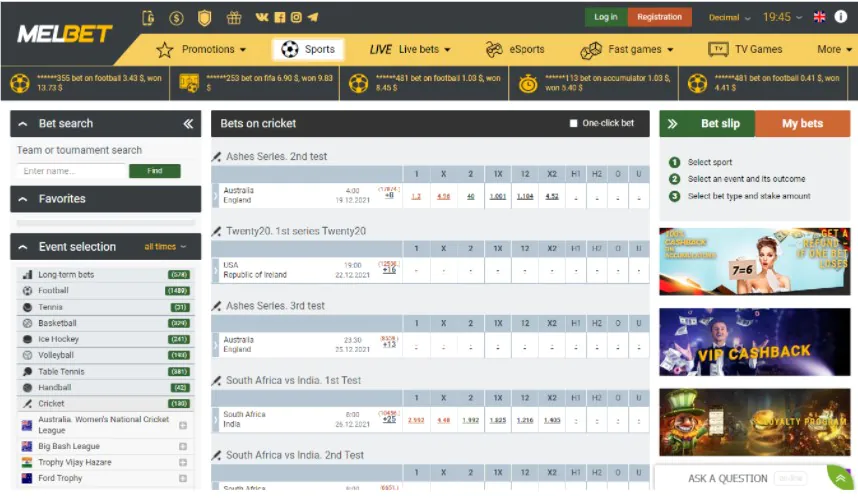Collapse the Bet search section chevron
Image resolution: width=858 pixels, height=499 pixels.
pos(23,124)
